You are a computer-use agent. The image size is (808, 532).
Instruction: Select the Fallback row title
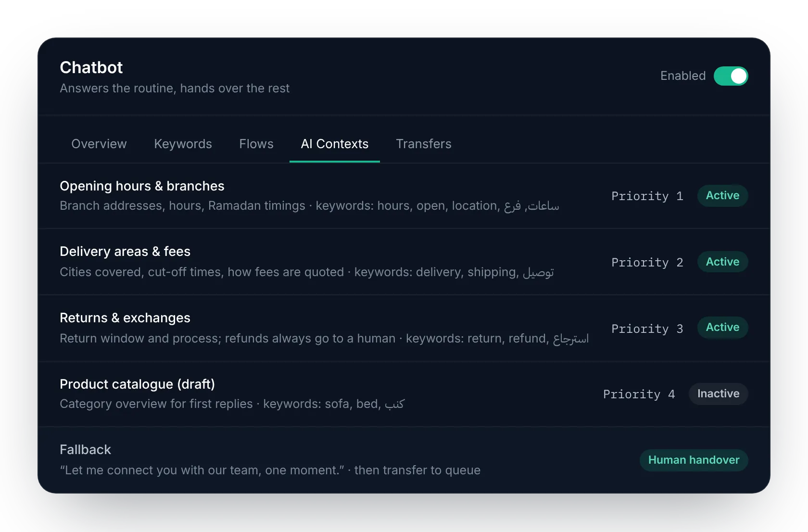pyautogui.click(x=85, y=450)
